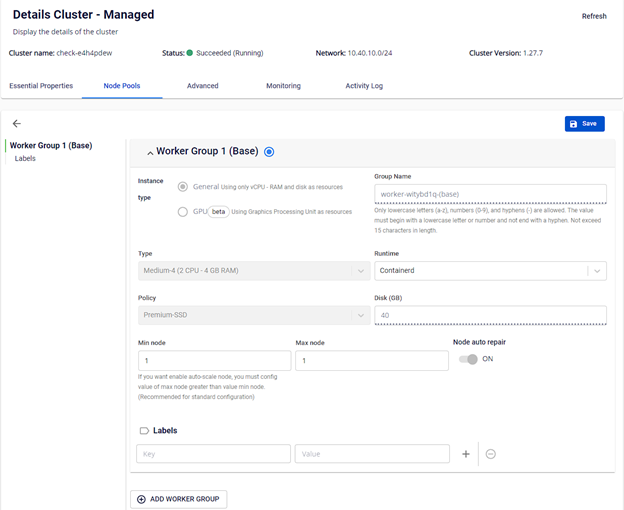Collapse the Worker Group 1 (Base) section
The height and width of the screenshot is (510, 624).
[x=150, y=153]
